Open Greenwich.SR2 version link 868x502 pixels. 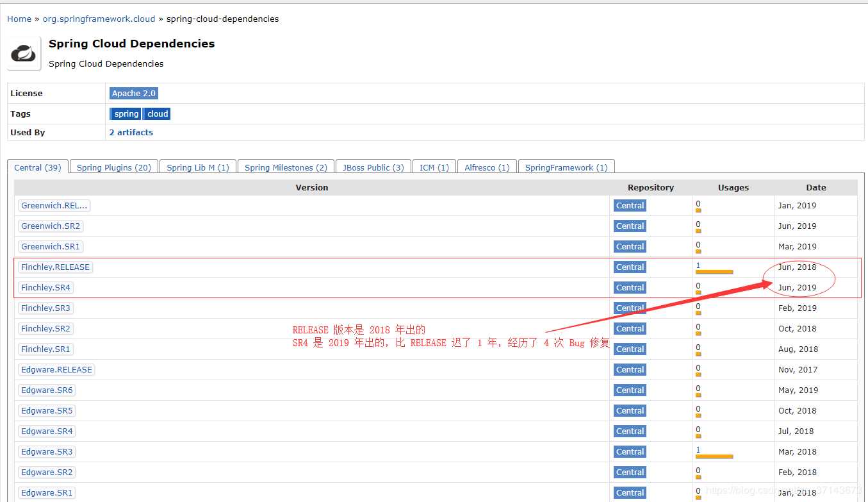coord(51,226)
